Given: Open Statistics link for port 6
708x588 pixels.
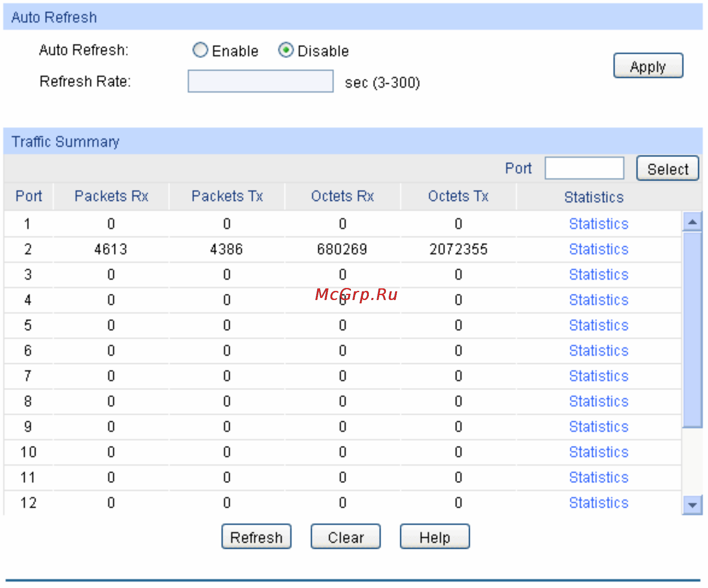Looking at the screenshot, I should click(598, 351).
